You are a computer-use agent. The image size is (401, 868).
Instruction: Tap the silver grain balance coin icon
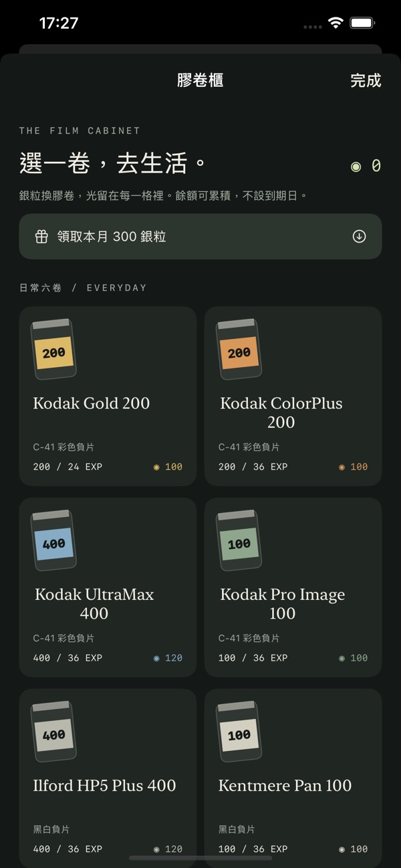[x=356, y=166]
